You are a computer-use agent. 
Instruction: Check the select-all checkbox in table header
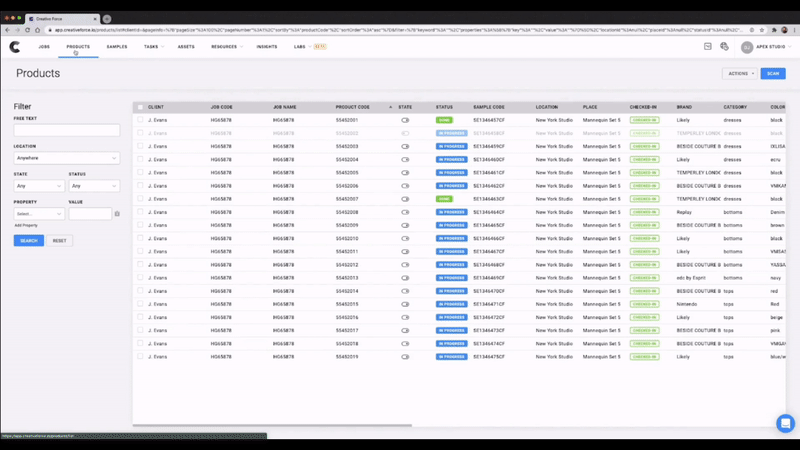140,106
